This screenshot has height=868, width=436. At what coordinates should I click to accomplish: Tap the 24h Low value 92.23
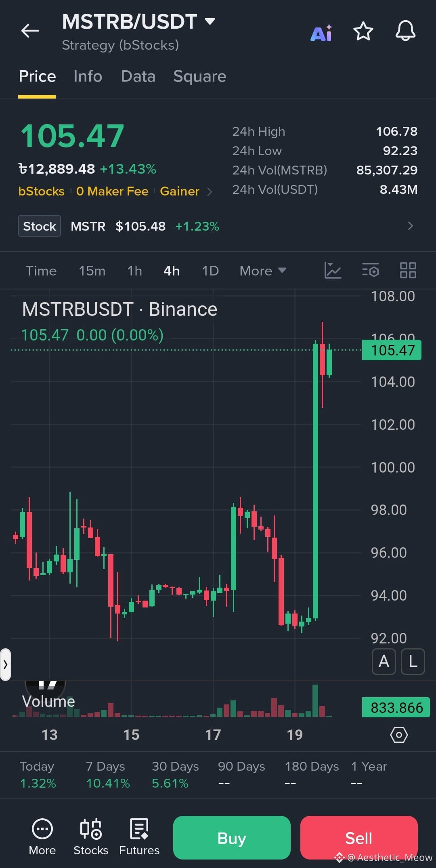point(400,151)
